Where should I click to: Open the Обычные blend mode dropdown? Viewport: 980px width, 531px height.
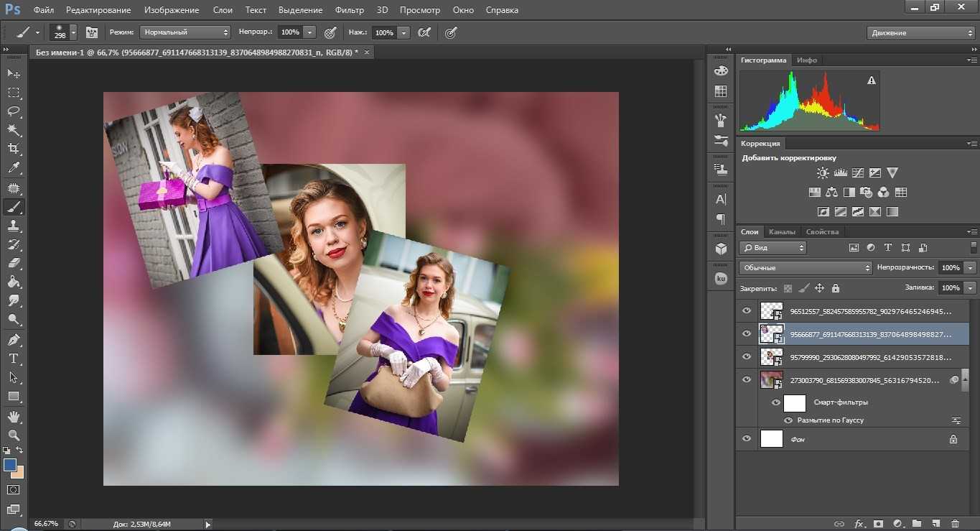tap(806, 267)
